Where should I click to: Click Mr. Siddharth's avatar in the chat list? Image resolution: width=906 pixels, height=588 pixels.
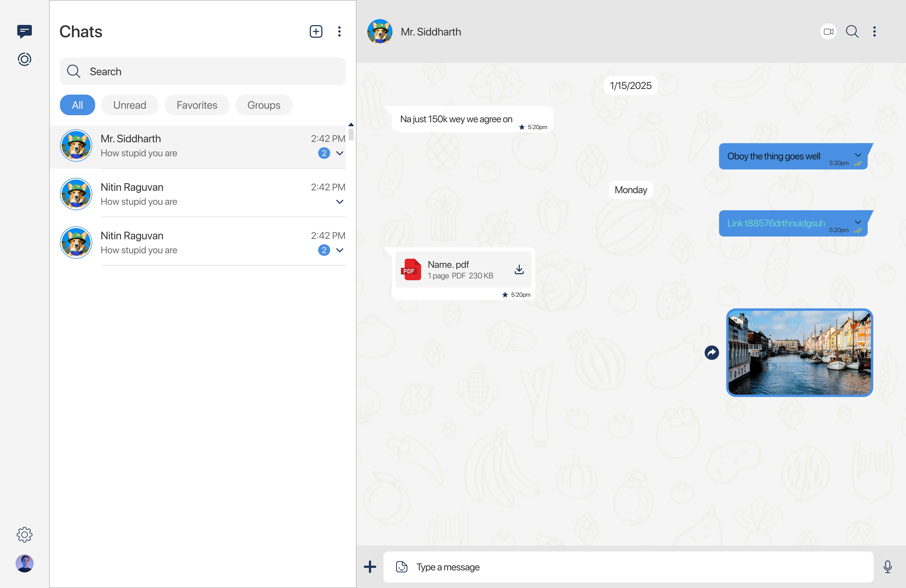76,146
